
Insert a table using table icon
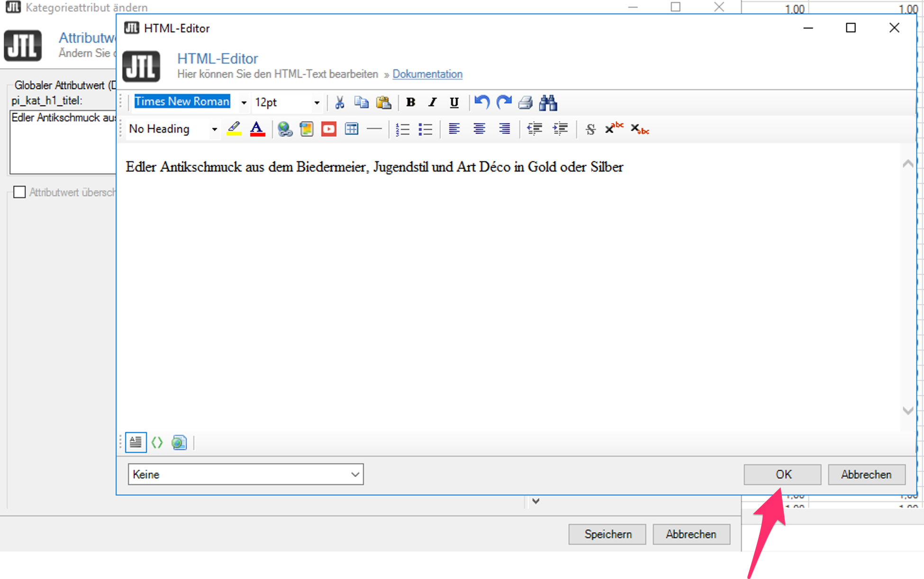click(352, 129)
